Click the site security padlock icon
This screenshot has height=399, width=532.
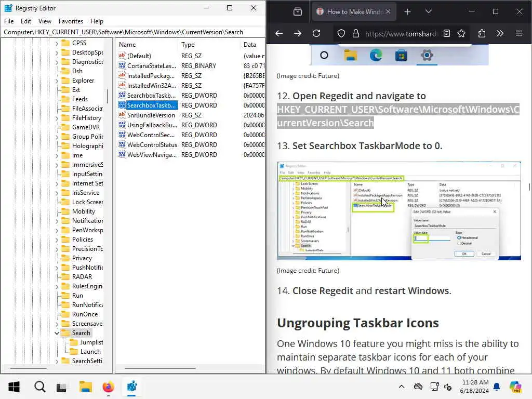[x=355, y=33]
